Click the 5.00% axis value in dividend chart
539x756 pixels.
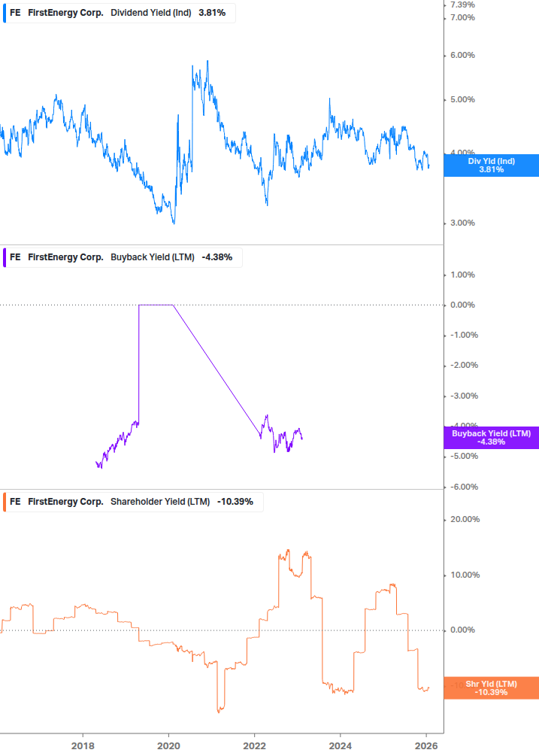point(462,100)
